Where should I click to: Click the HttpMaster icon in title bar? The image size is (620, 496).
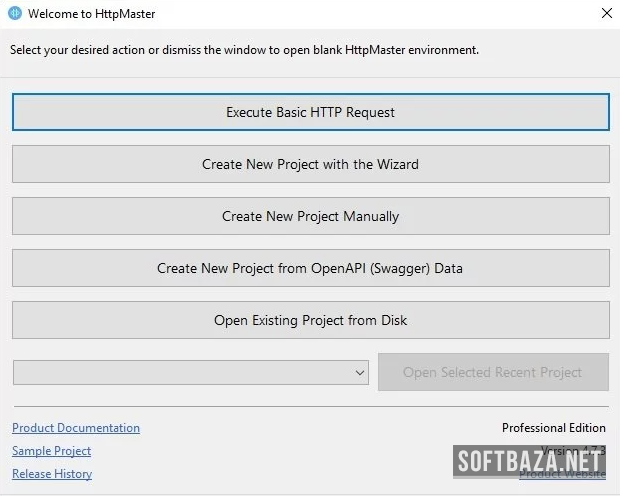(14, 14)
